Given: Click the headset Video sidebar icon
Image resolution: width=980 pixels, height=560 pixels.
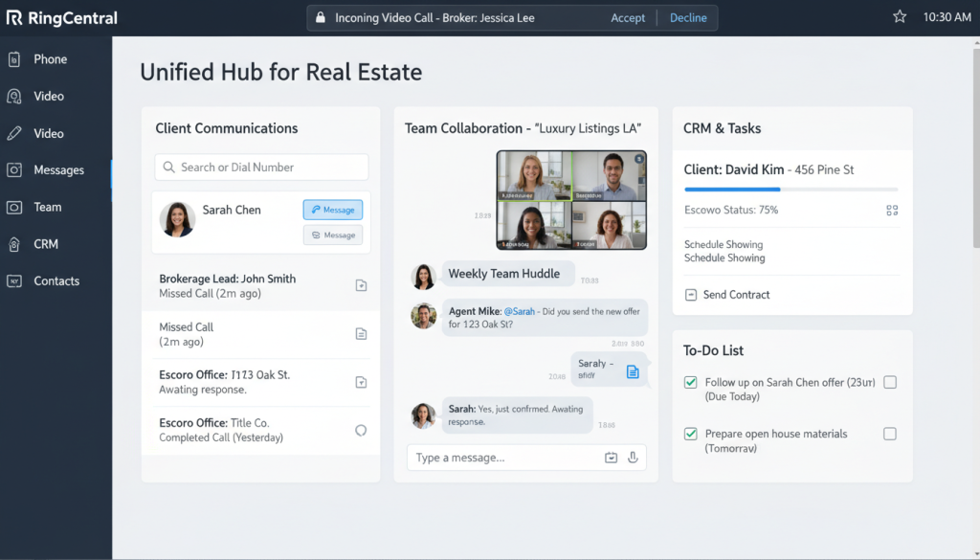Looking at the screenshot, I should (x=14, y=97).
